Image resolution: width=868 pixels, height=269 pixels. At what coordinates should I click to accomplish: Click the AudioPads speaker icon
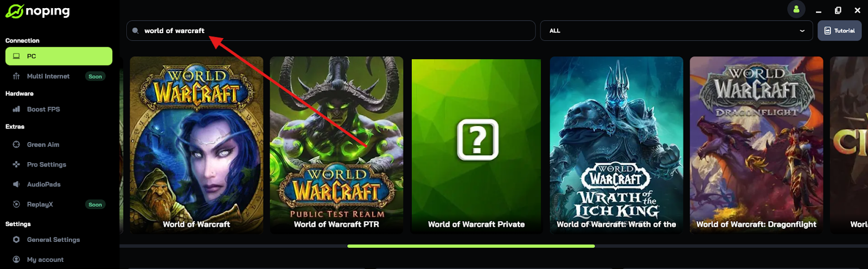tap(16, 184)
